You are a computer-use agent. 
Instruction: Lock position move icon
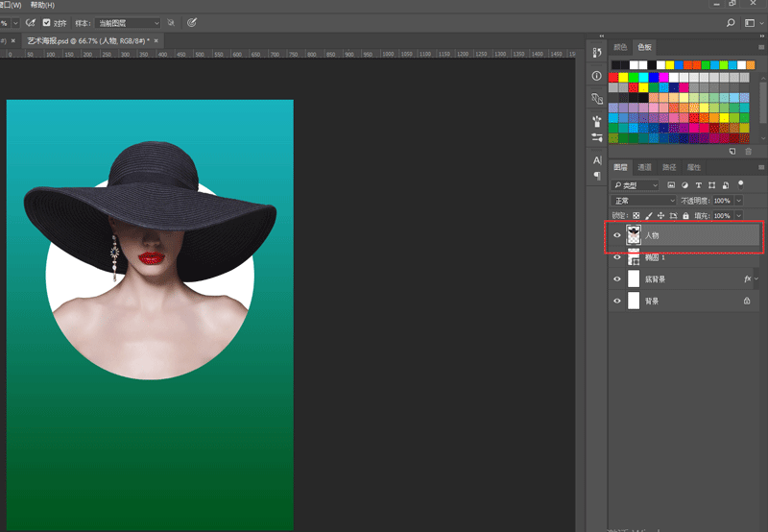[660, 215]
